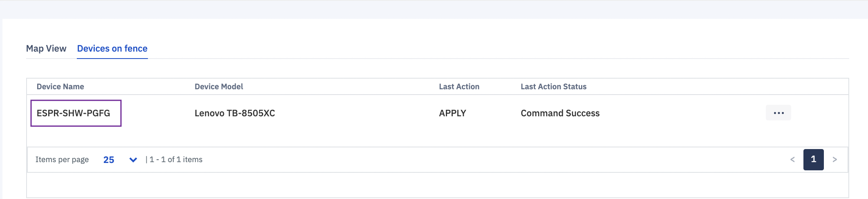Viewport: 868px width, 199px height.
Task: Select the 25 items per page value
Action: pos(109,160)
